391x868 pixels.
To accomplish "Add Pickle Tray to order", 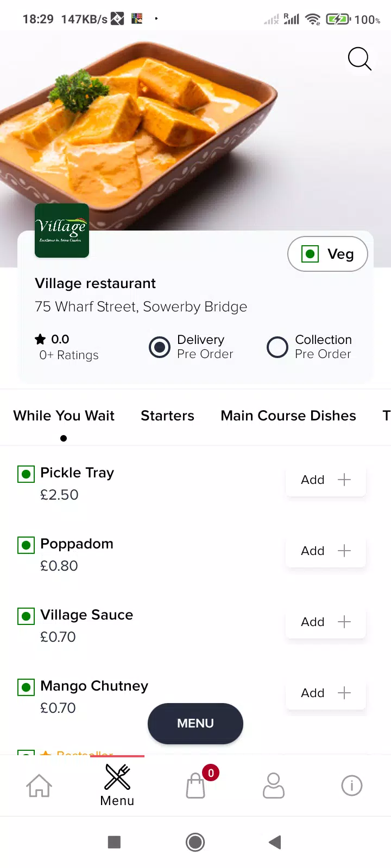I will click(325, 480).
